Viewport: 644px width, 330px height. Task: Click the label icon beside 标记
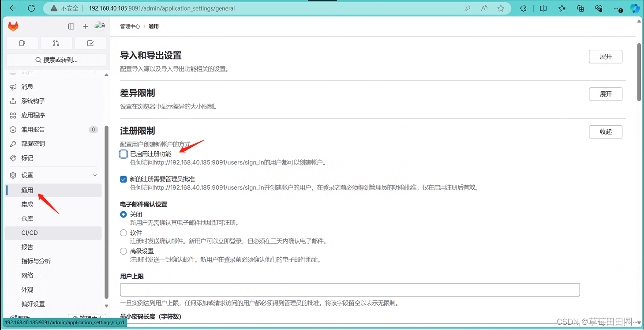[x=13, y=158]
